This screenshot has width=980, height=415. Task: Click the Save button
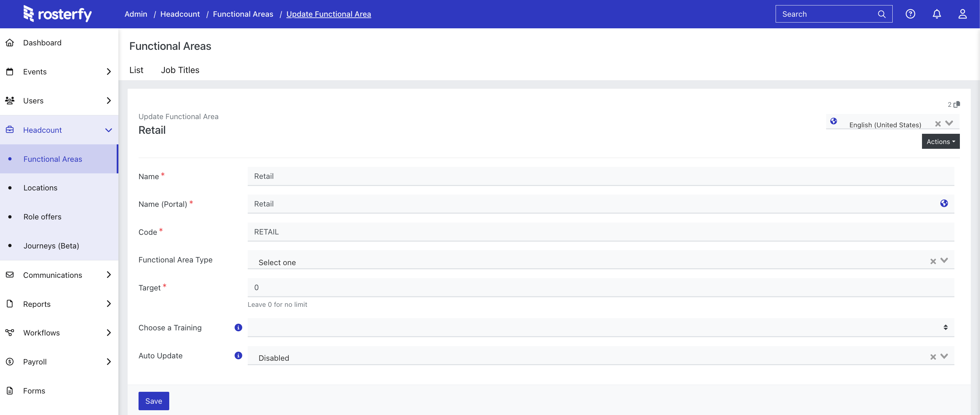point(153,401)
